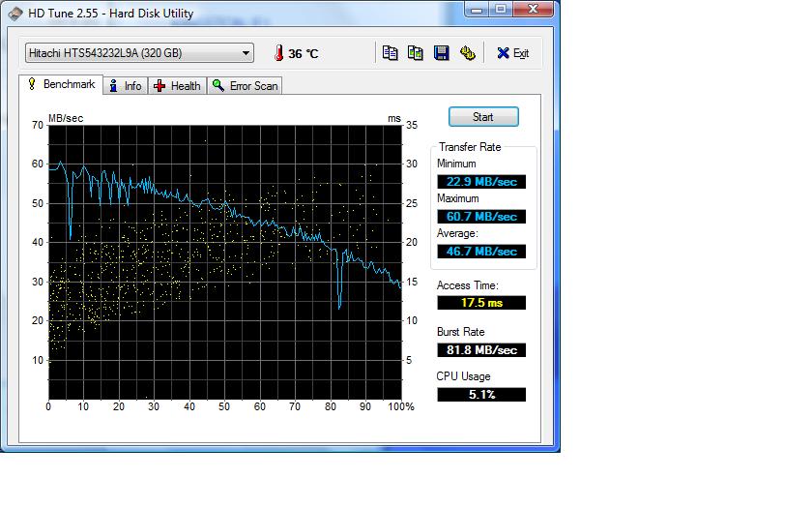This screenshot has width=812, height=508.
Task: Open the options icon in the toolbar
Action: click(467, 53)
